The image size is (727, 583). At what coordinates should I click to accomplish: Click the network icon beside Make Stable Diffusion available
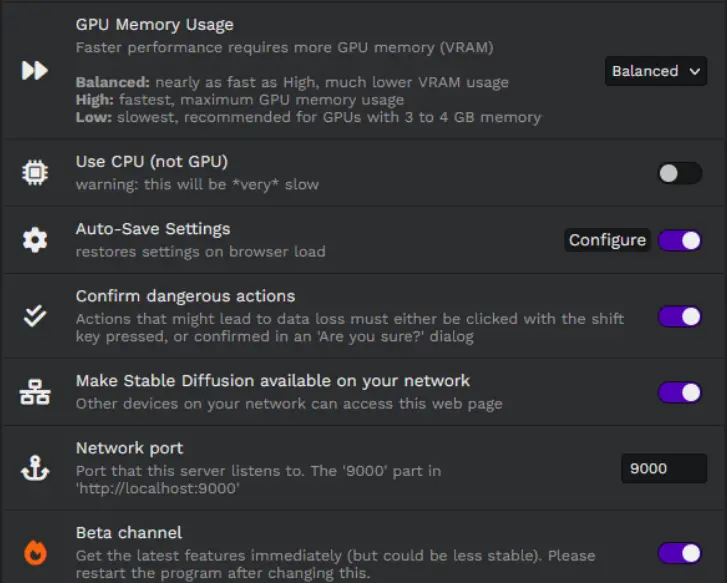point(35,392)
